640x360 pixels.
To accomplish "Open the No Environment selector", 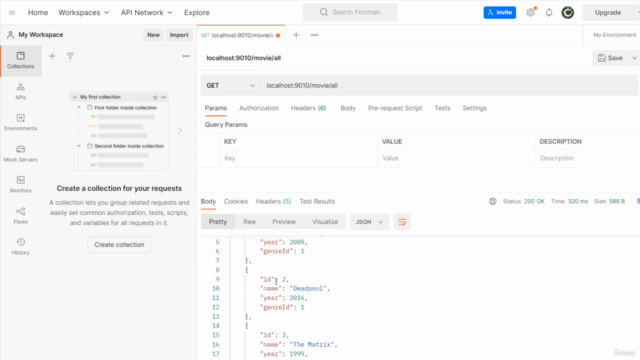I will click(614, 35).
